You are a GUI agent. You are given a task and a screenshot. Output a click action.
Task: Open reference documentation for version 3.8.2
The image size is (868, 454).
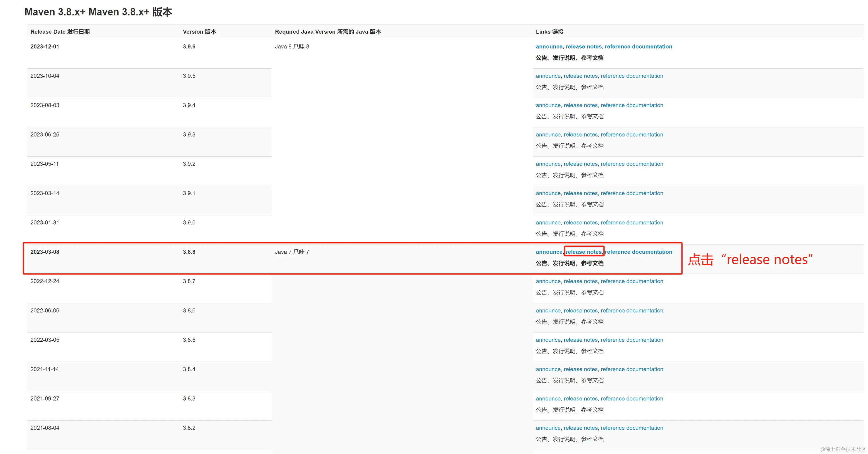coord(631,428)
